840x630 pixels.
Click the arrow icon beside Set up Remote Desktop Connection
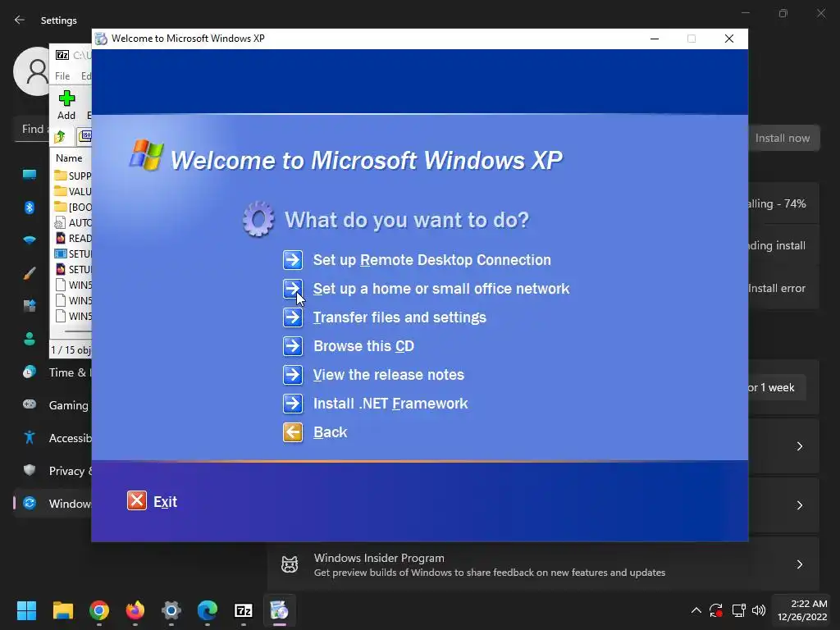click(293, 260)
